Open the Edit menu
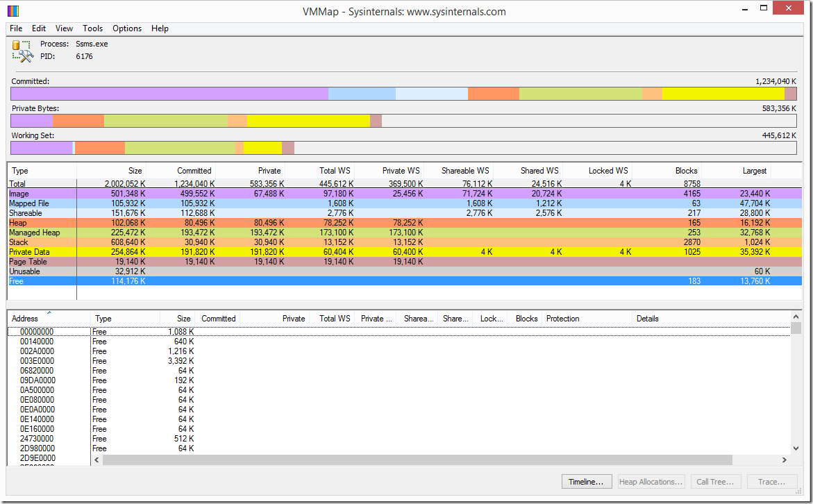Viewport: 813px width, 504px height. (x=38, y=28)
